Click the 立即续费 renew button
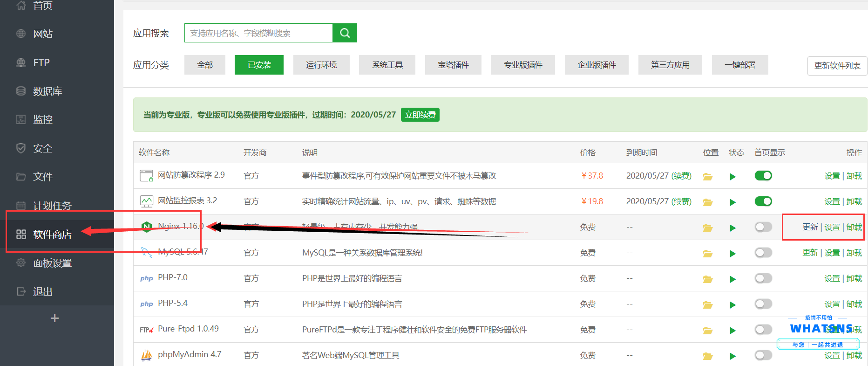 [x=420, y=115]
